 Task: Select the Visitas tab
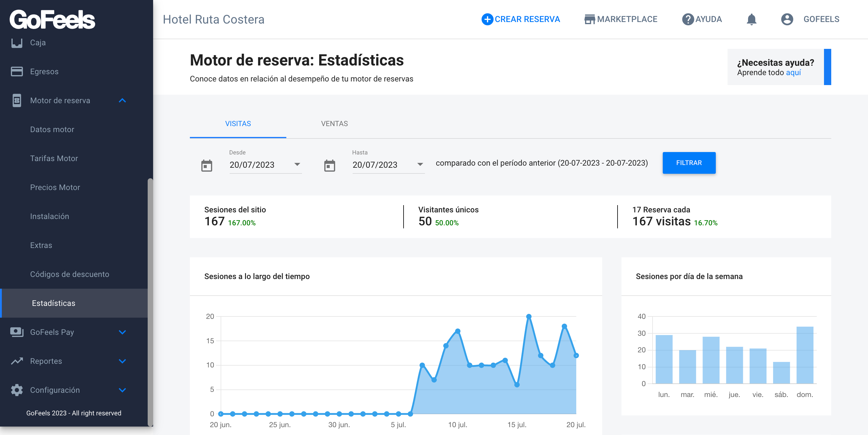(238, 124)
